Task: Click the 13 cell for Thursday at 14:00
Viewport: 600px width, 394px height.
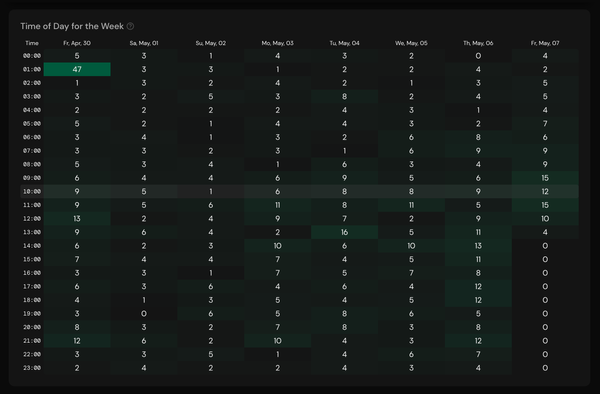Action: point(478,246)
